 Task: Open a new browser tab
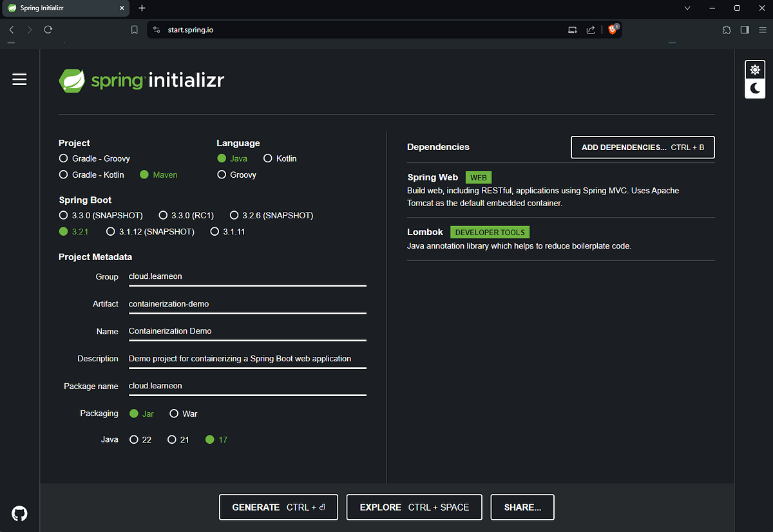tap(142, 8)
